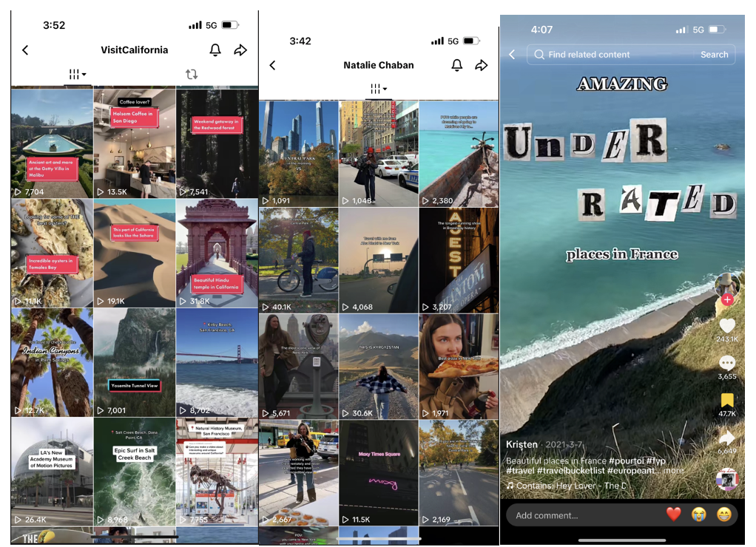Open comments on the France video

[727, 363]
